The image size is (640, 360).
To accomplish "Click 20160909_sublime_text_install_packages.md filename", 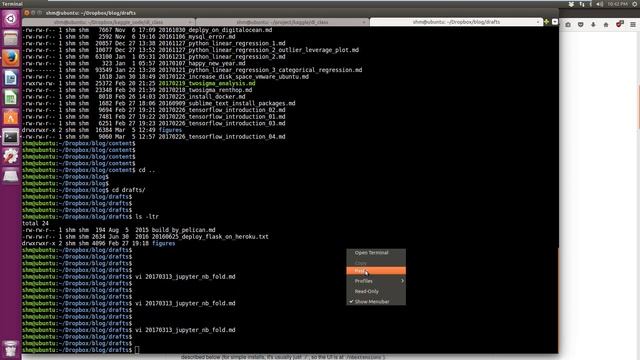I will coord(227,103).
